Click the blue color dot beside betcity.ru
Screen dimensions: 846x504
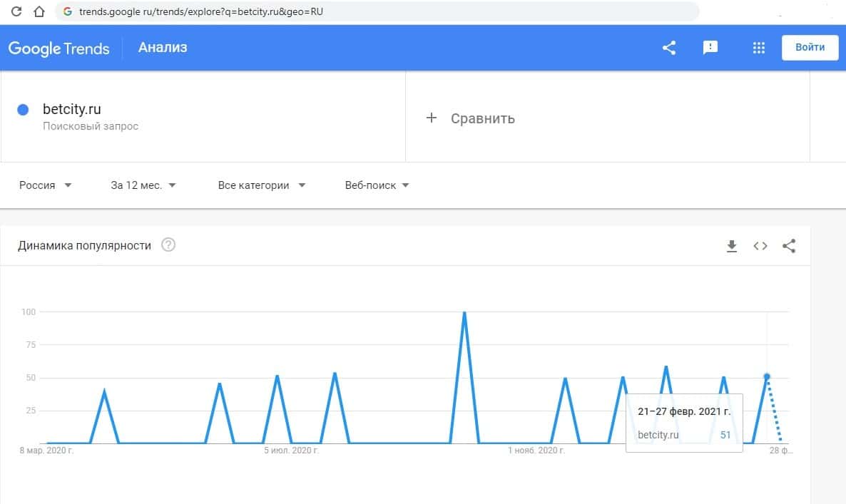tap(23, 110)
